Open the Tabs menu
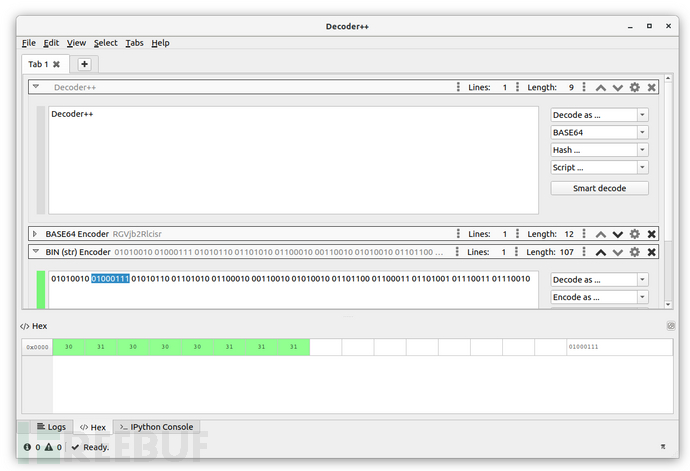The image size is (690, 471). point(134,43)
